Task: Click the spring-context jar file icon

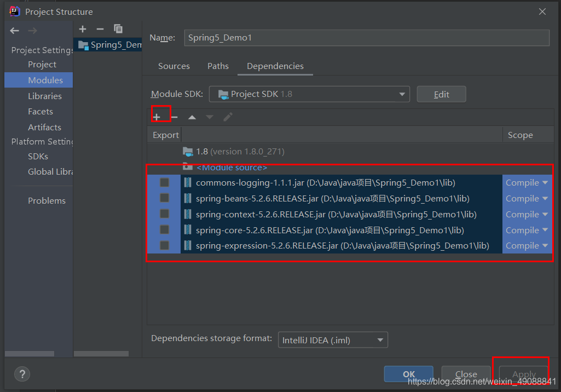Action: click(x=188, y=214)
